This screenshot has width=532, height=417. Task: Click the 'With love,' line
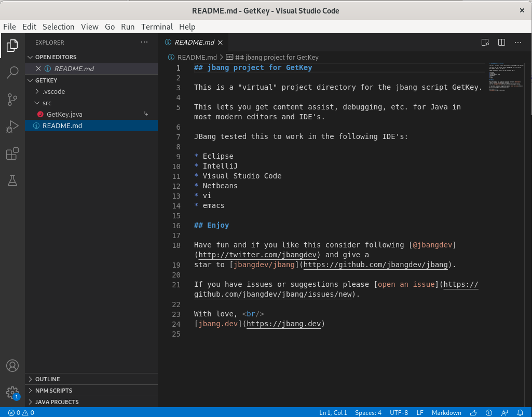[229, 314]
